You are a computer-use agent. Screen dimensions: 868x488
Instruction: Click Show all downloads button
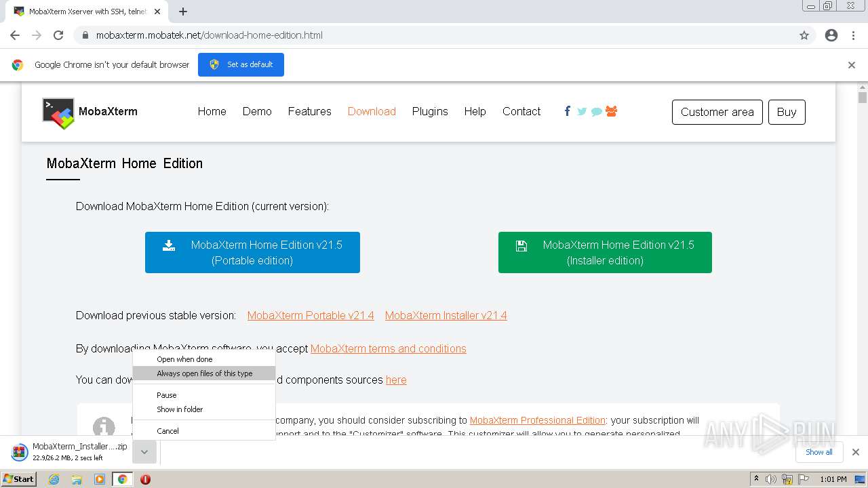tap(819, 452)
